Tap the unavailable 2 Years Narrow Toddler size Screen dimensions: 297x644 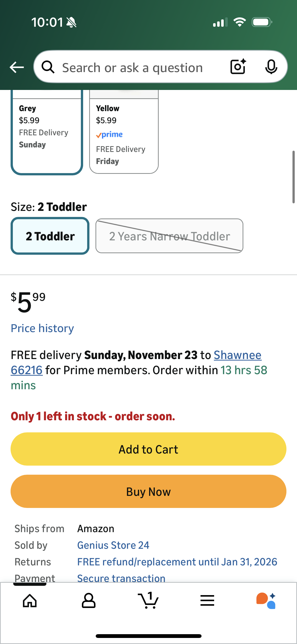169,236
